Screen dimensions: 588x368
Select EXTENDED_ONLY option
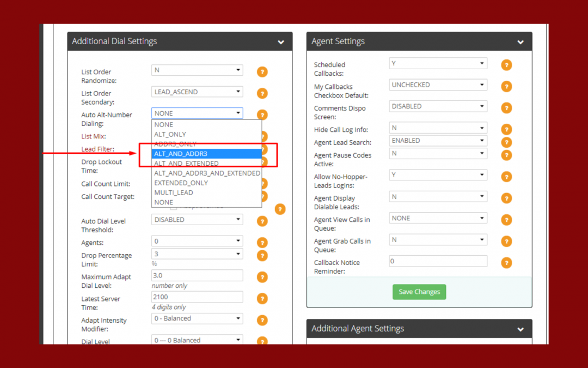click(207, 183)
